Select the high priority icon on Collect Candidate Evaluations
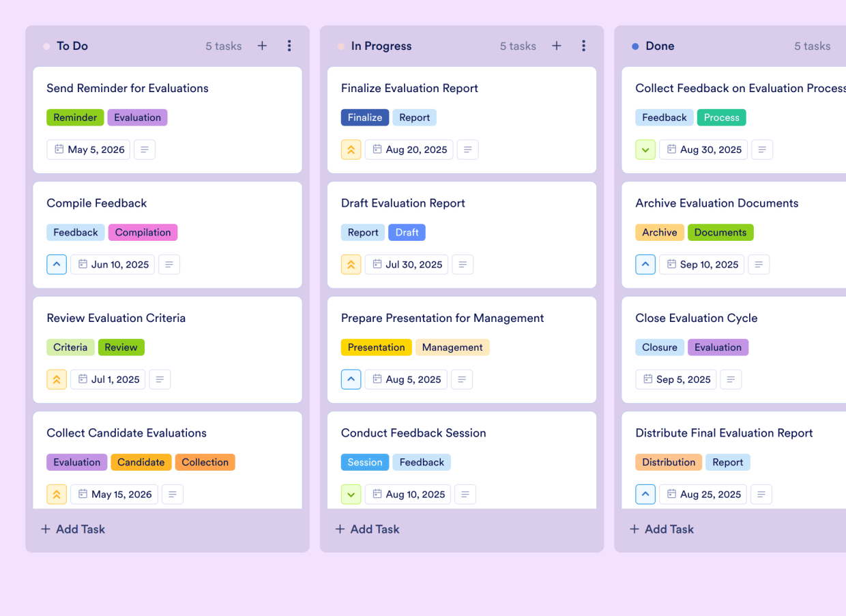This screenshot has width=846, height=616. point(57,494)
